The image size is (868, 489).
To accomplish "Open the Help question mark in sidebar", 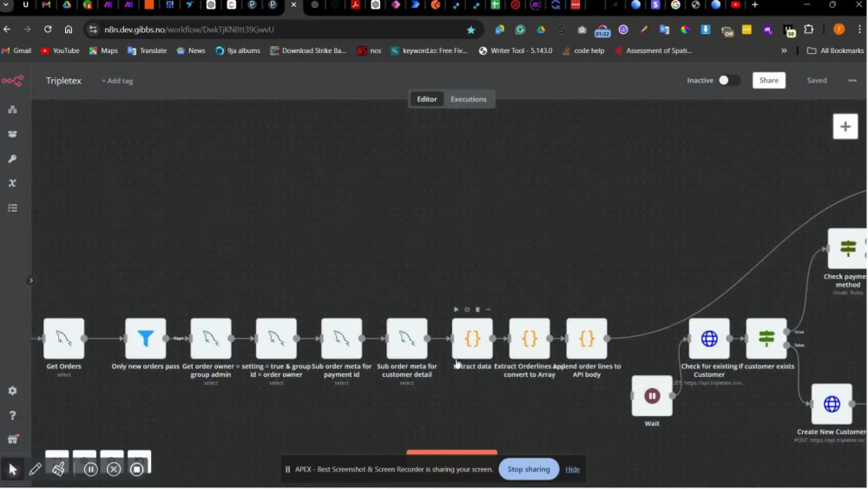I will pos(12,415).
